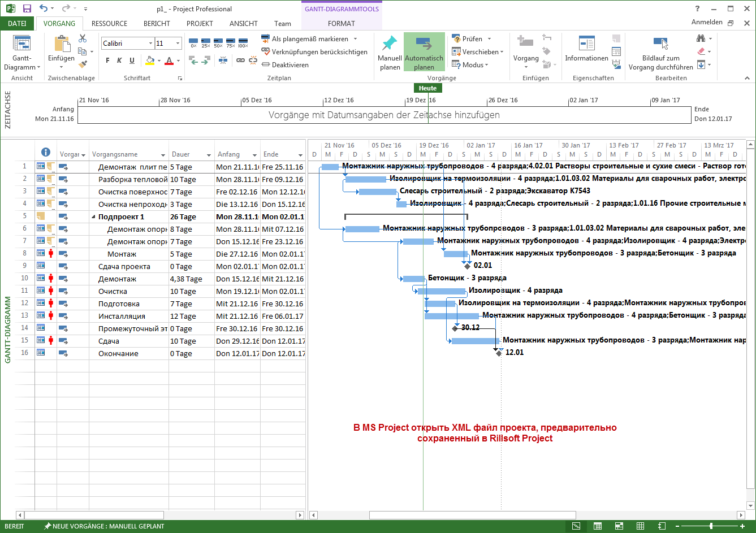Click Bildlauf zum Vorgang durchführen icon
756x533 pixels.
pos(660,44)
